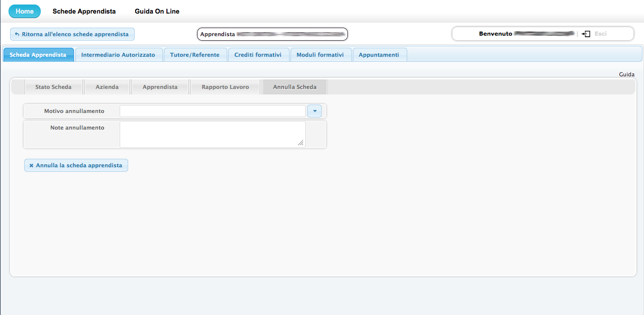644x315 pixels.
Task: Click the X icon on Annulla la scheda apprendista
Action: (31, 165)
